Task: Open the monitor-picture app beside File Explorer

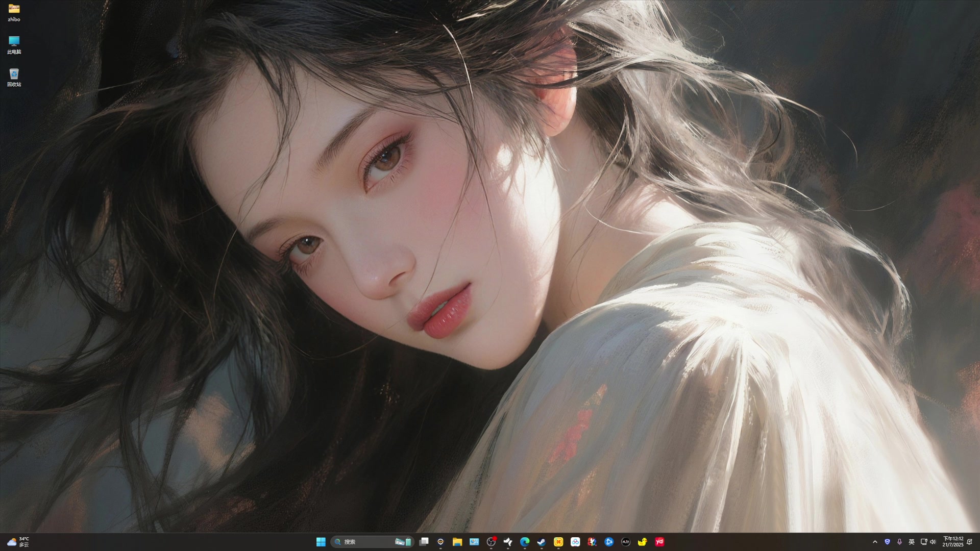Action: pyautogui.click(x=474, y=542)
